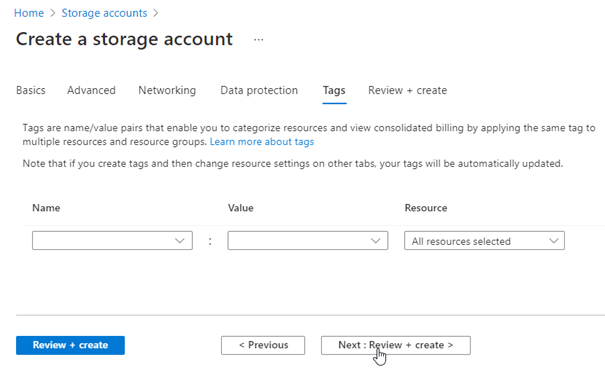Open the Networking tab
The image size is (605, 376).
point(167,90)
